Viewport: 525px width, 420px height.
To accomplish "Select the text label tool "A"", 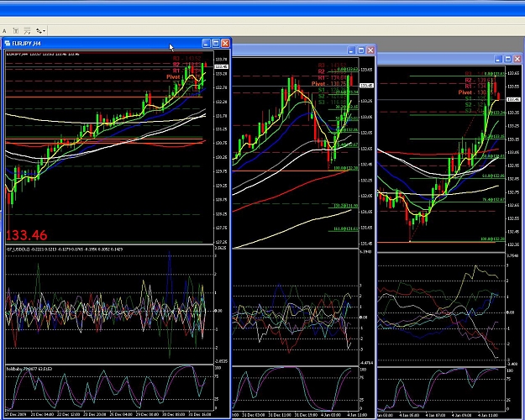I will 4,31.
